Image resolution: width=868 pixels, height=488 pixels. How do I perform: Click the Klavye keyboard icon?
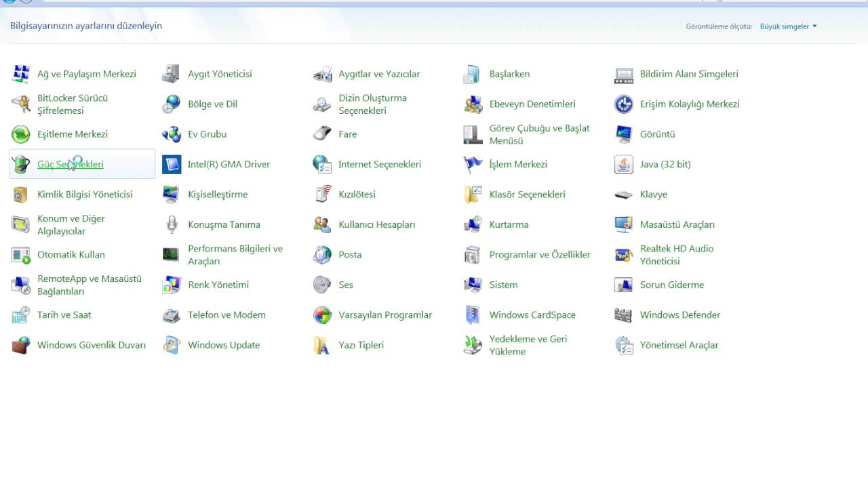pos(623,195)
